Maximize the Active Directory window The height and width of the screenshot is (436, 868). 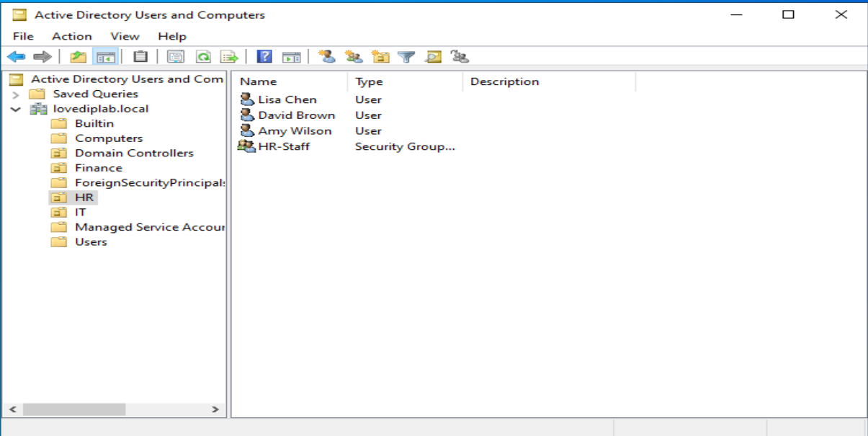pyautogui.click(x=789, y=14)
